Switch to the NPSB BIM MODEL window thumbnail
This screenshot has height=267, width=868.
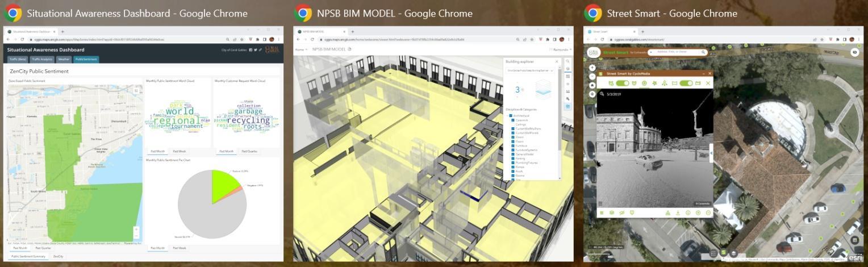click(x=433, y=144)
